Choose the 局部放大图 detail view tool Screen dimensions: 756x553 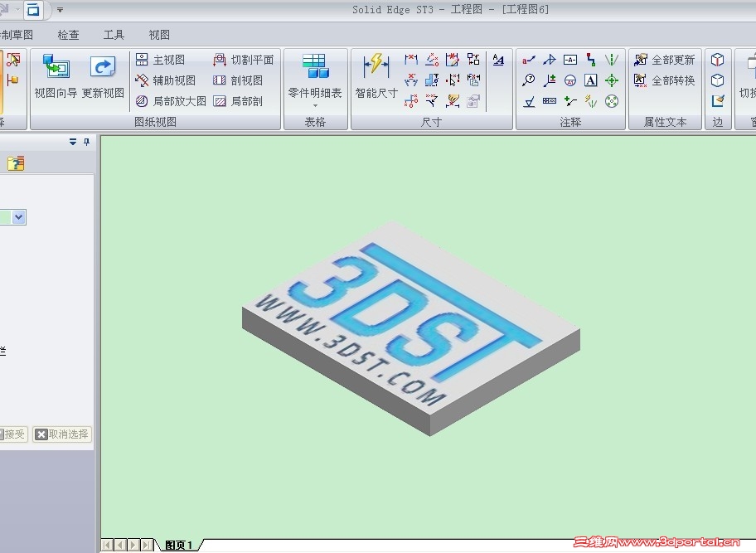[171, 101]
